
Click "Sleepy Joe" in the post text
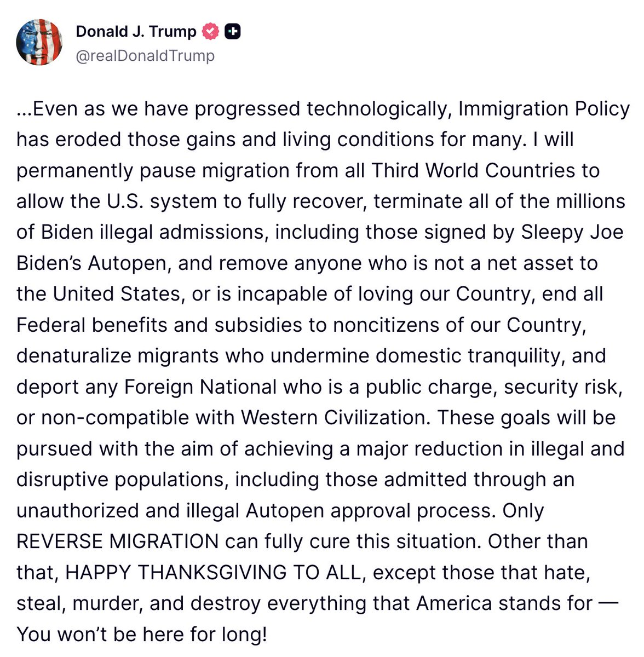point(572,232)
